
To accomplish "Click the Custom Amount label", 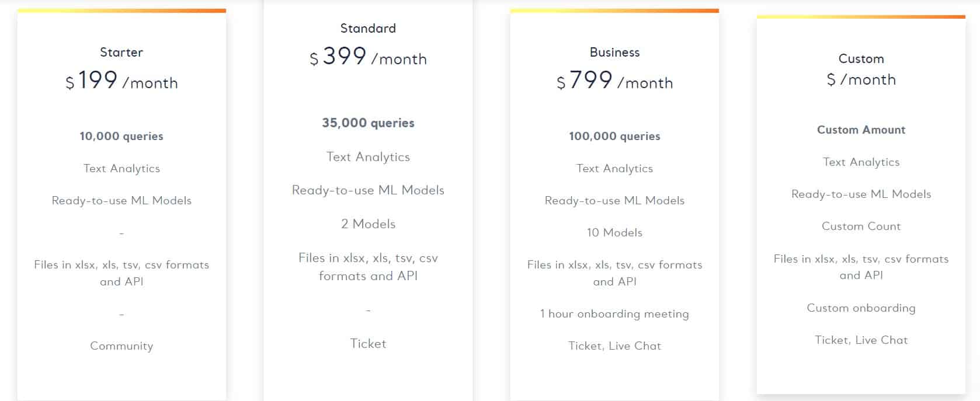I will 861,130.
